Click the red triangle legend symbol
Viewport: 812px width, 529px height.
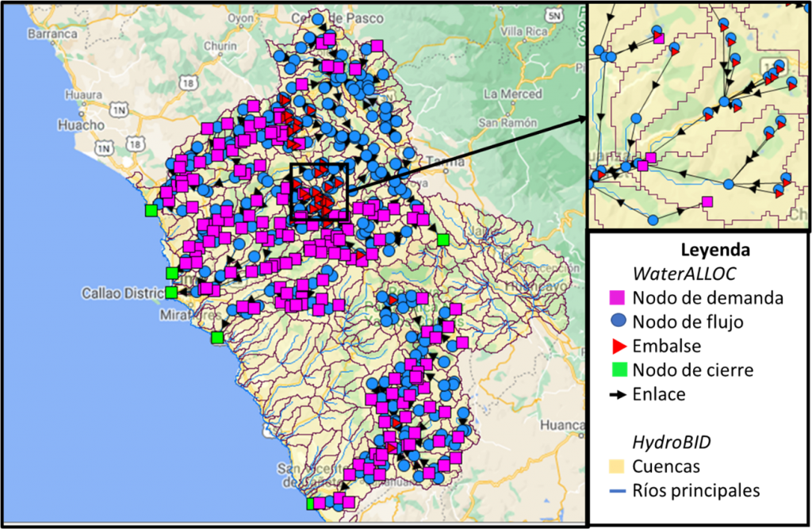click(x=619, y=346)
